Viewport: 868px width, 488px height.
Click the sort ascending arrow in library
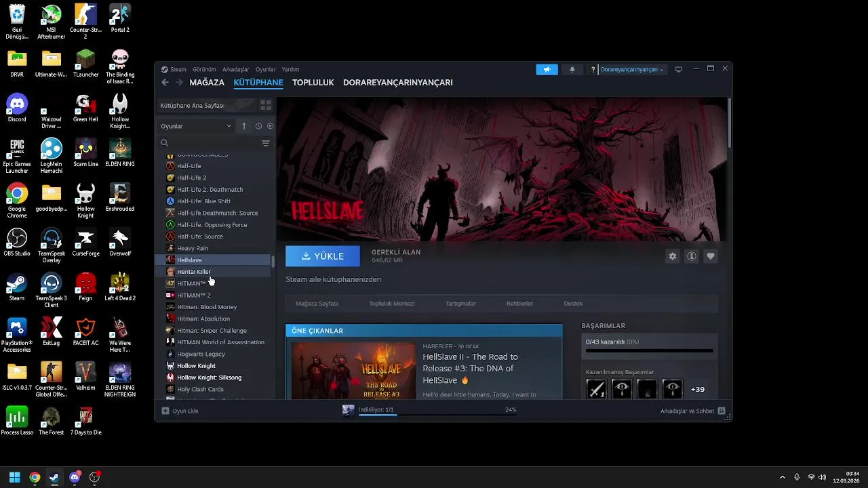(x=244, y=126)
